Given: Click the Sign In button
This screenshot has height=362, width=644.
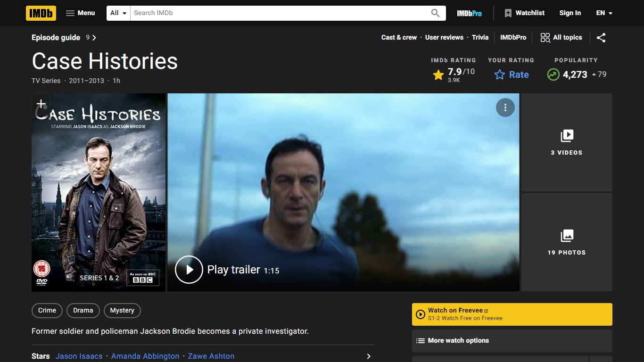Looking at the screenshot, I should click(570, 13).
